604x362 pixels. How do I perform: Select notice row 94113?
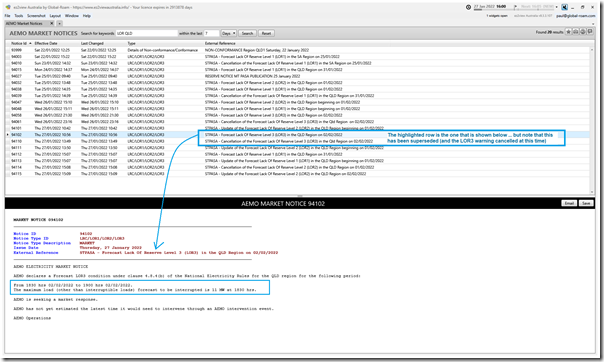click(297, 161)
